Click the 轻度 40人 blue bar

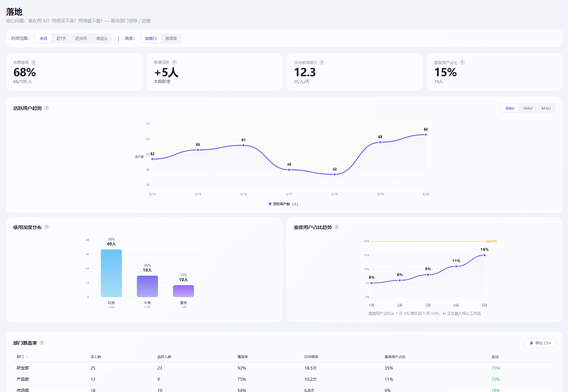pos(111,273)
